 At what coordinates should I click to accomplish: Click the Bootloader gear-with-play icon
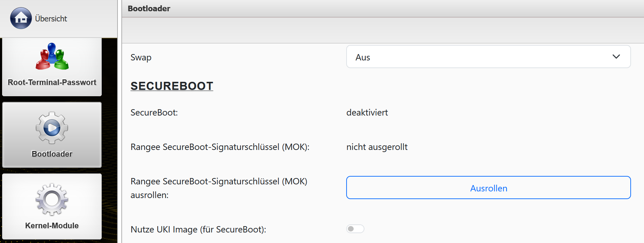point(52,128)
